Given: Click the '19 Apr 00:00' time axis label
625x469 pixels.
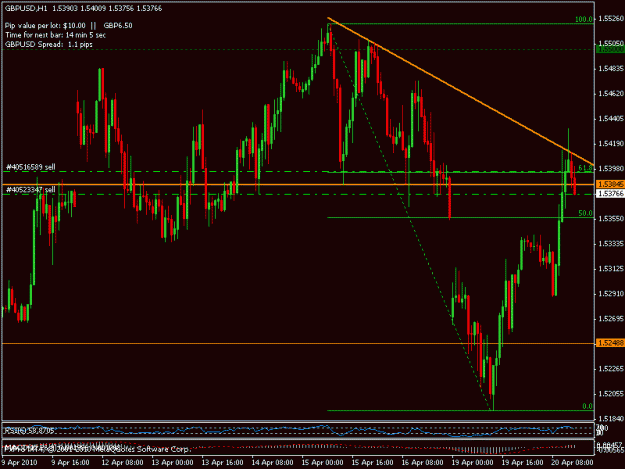Looking at the screenshot, I should pyautogui.click(x=473, y=462).
